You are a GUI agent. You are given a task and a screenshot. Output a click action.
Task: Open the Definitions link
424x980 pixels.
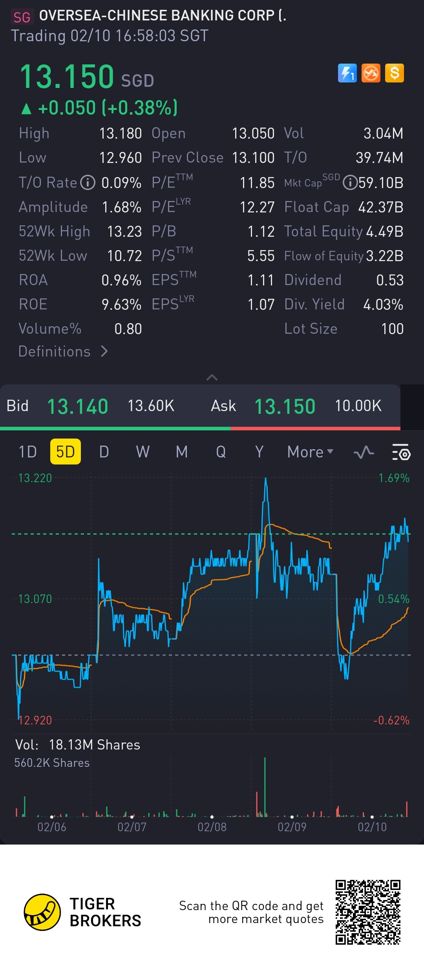63,351
